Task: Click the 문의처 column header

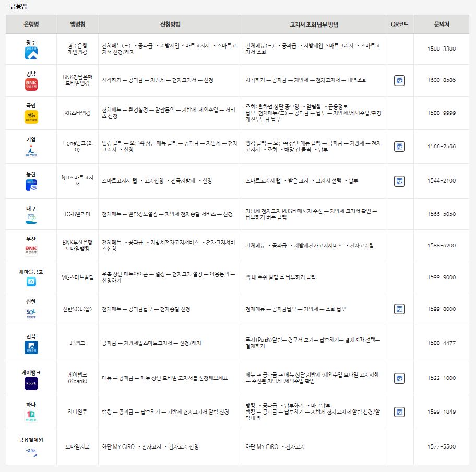Action: point(442,25)
